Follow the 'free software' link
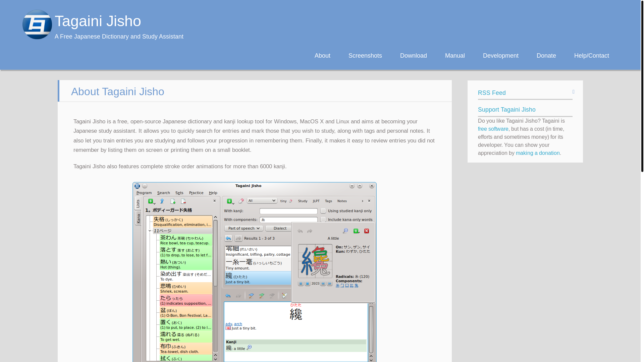The width and height of the screenshot is (644, 362). [x=493, y=129]
